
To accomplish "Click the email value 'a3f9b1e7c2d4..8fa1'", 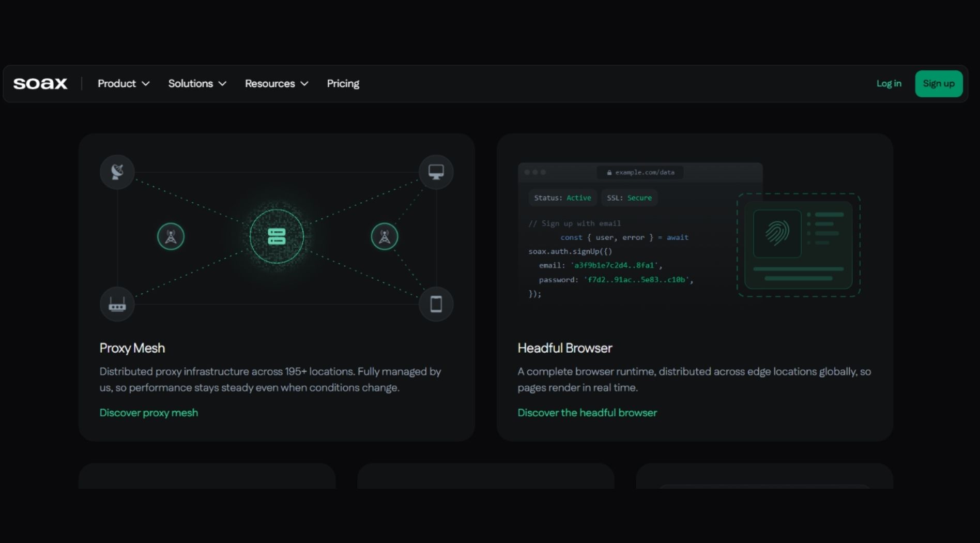I will coord(614,265).
